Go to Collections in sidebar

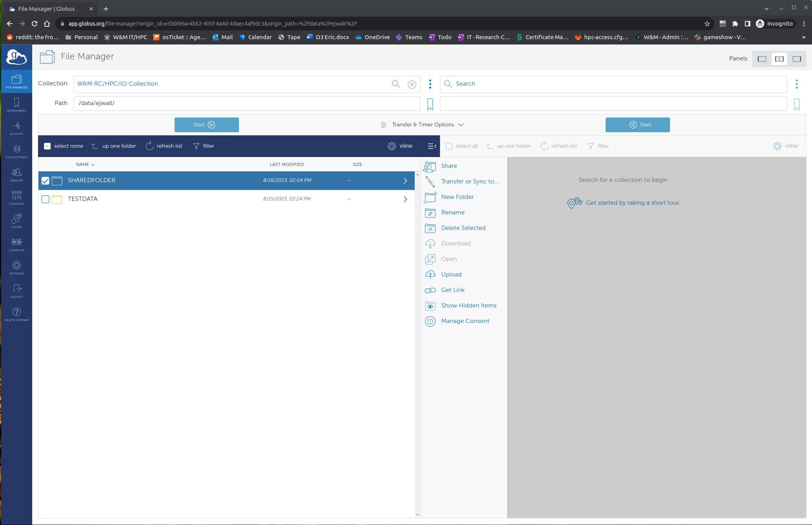coord(17,151)
